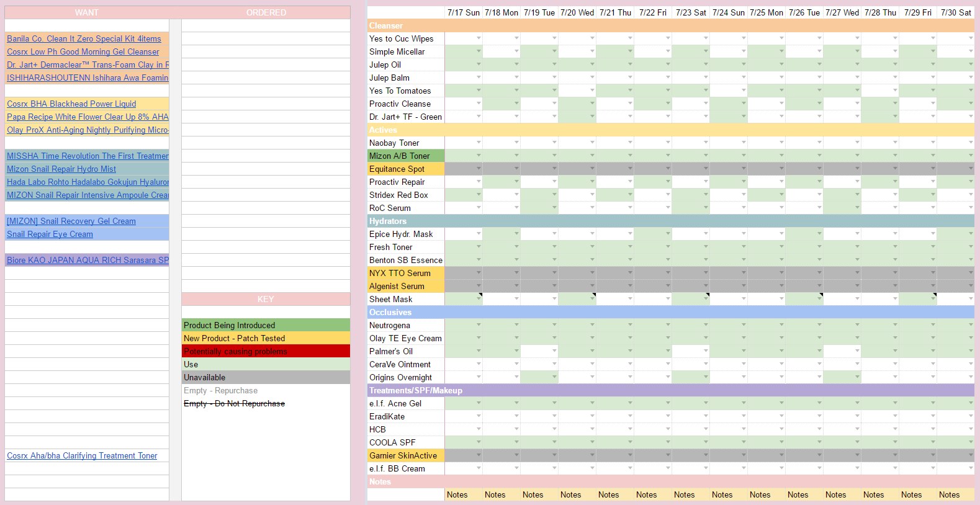Click the Empty - Repurchase key cell
The width and height of the screenshot is (980, 505).
[266, 390]
